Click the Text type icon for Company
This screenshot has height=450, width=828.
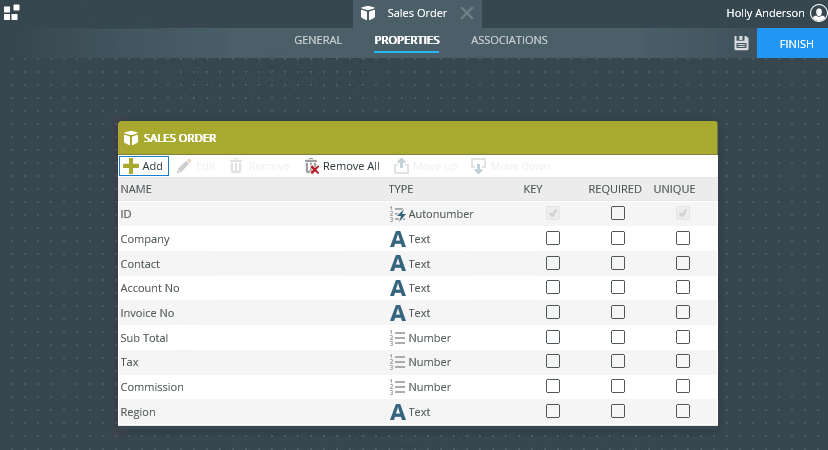[397, 239]
